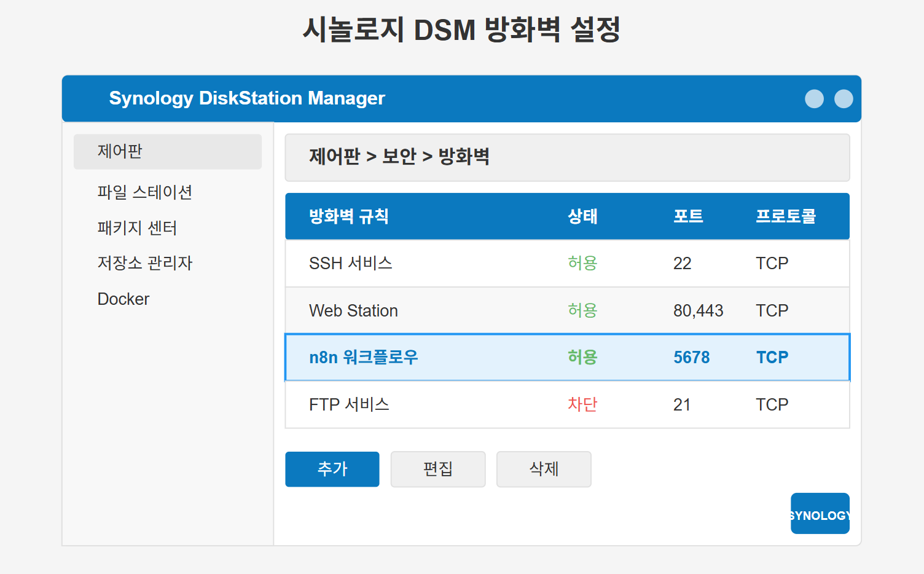Click TCP in the SSH 서비스 row
Viewport: 924px width, 574px height.
[772, 264]
